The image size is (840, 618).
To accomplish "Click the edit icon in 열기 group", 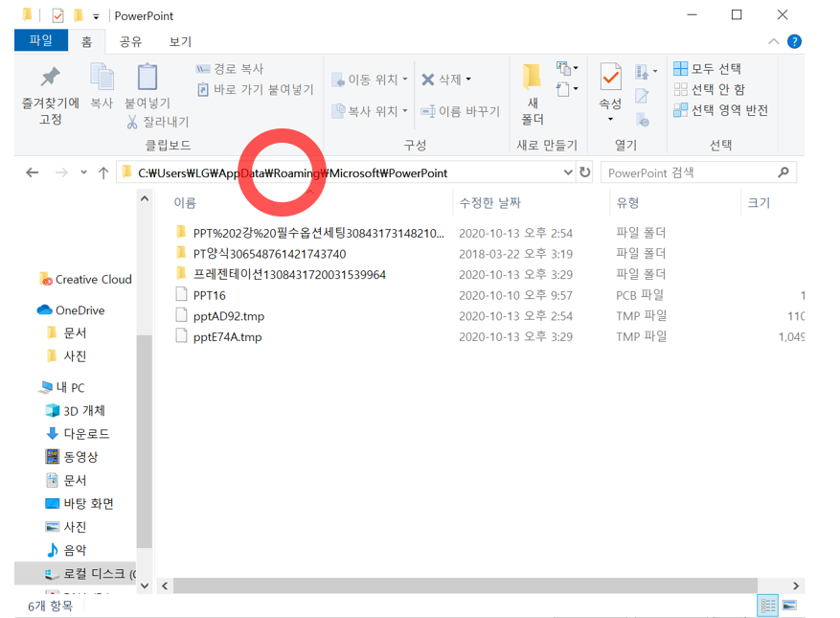I will (642, 96).
